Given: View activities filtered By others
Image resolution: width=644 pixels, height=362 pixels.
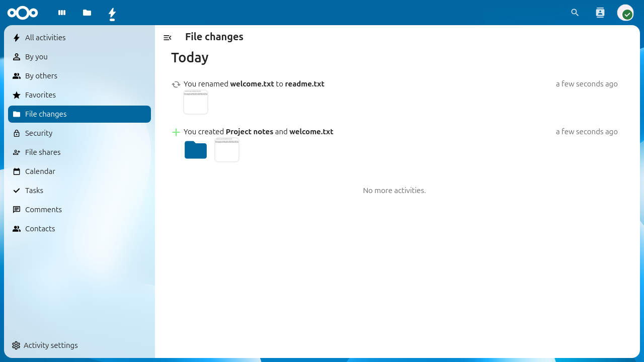Looking at the screenshot, I should [41, 75].
